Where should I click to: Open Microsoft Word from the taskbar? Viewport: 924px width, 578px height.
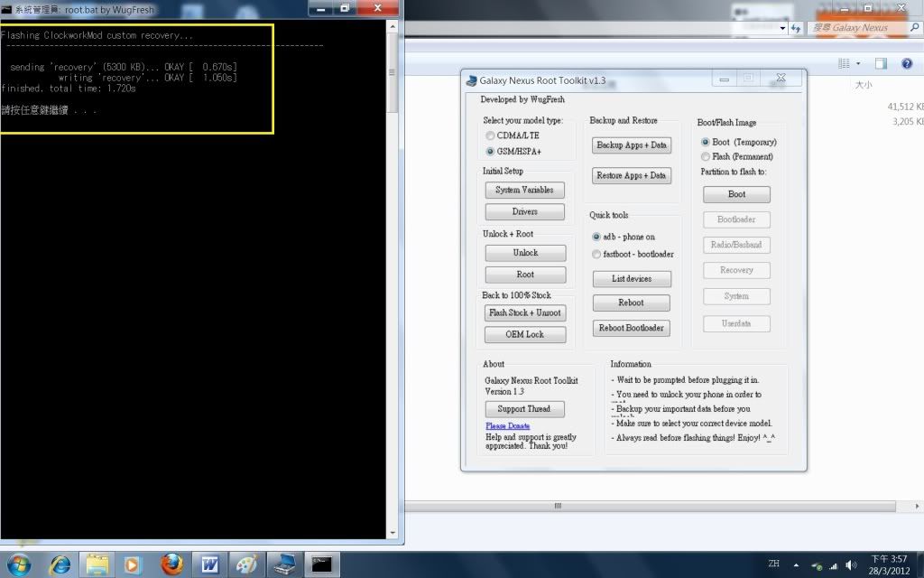209,565
